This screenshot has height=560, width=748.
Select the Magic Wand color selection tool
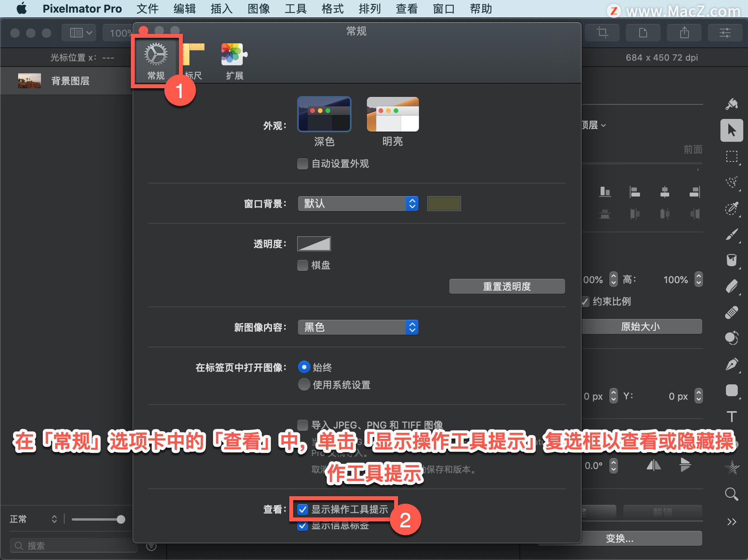732,208
